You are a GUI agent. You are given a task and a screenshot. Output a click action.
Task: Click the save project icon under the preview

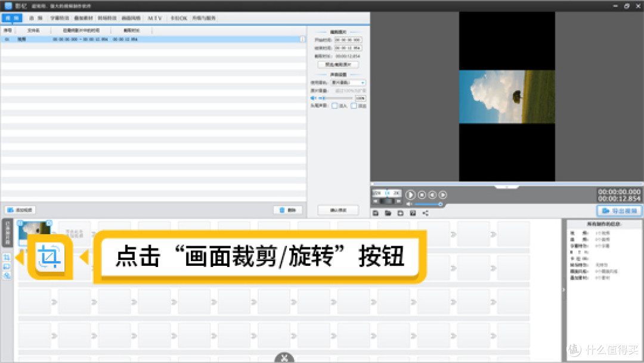[376, 213]
